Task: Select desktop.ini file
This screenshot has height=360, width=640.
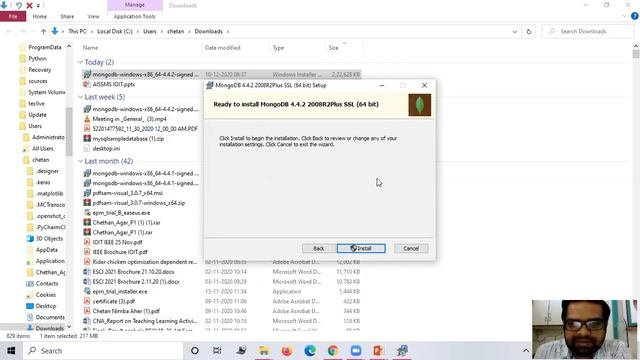Action: tap(106, 149)
